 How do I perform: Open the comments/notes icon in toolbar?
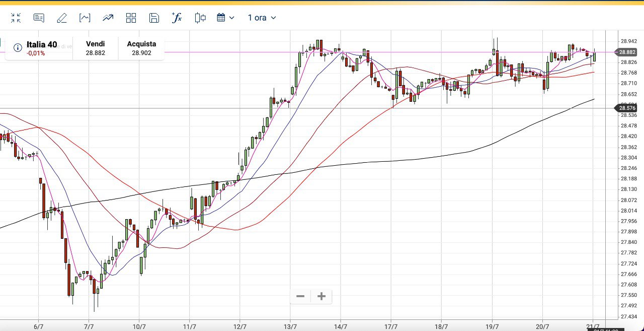click(39, 18)
